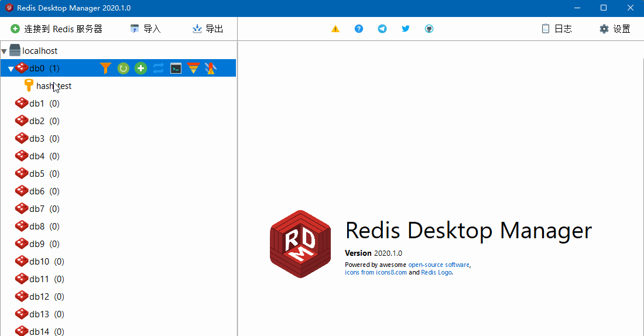Click the db0 (1) label
Viewport: 644px width, 336px height.
44,68
